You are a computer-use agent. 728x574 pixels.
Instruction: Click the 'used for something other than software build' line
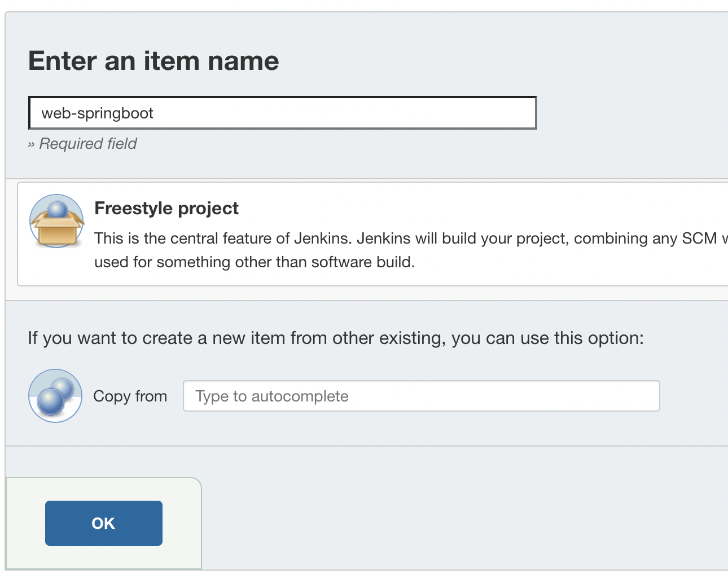(255, 262)
